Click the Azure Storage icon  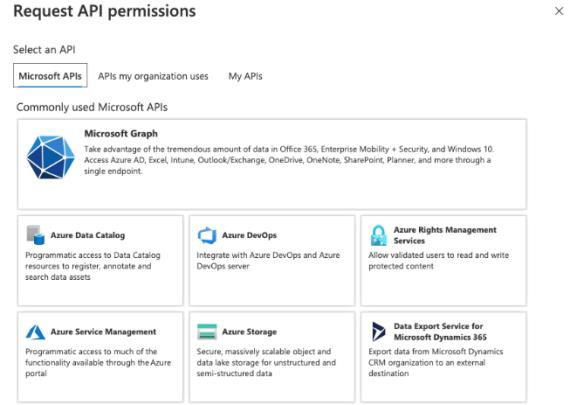[x=207, y=331]
